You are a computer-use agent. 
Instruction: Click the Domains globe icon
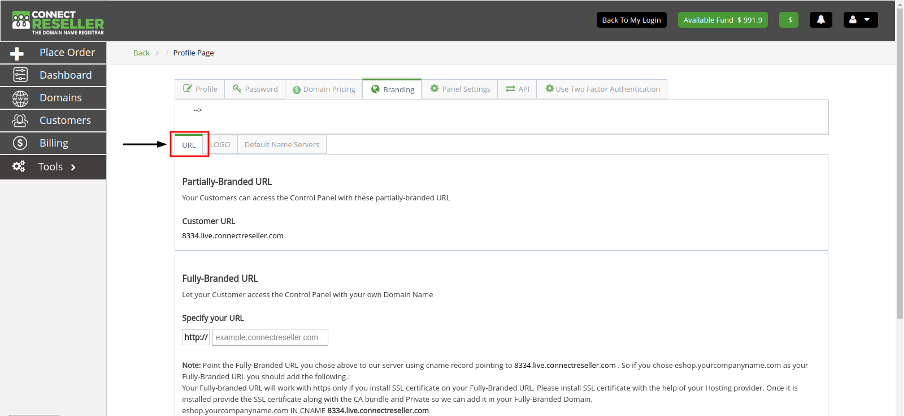click(20, 98)
